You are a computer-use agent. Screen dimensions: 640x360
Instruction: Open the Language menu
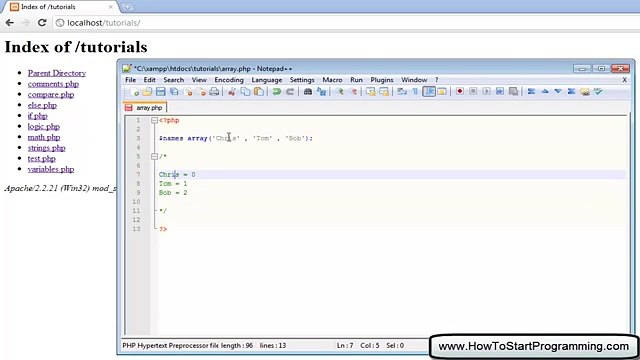point(267,80)
